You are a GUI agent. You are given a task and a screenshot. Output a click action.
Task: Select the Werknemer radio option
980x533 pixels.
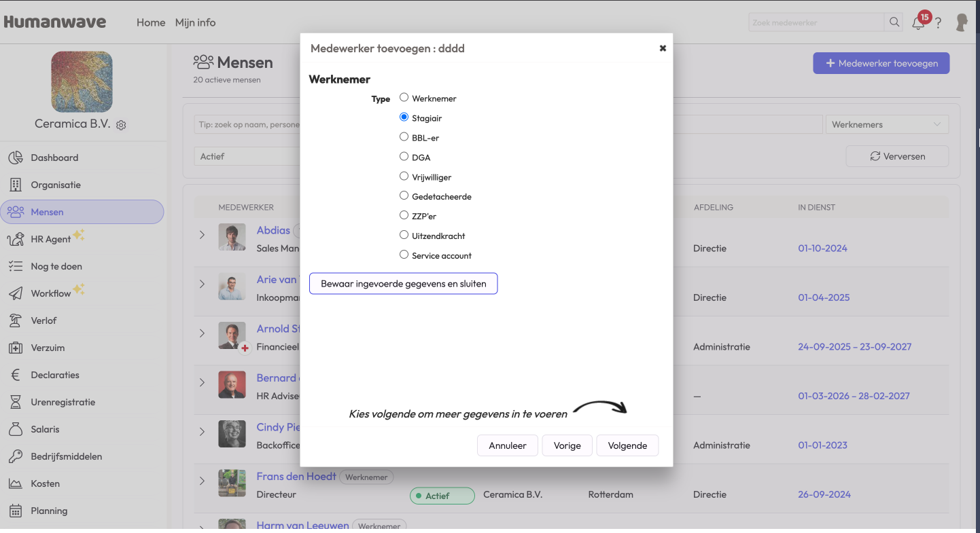(404, 97)
